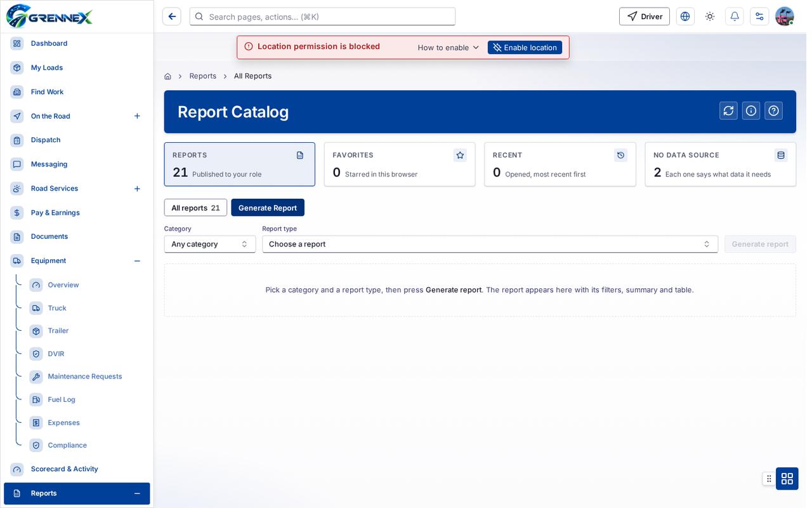Open the Compliance tree item
The height and width of the screenshot is (508, 812).
point(86,445)
